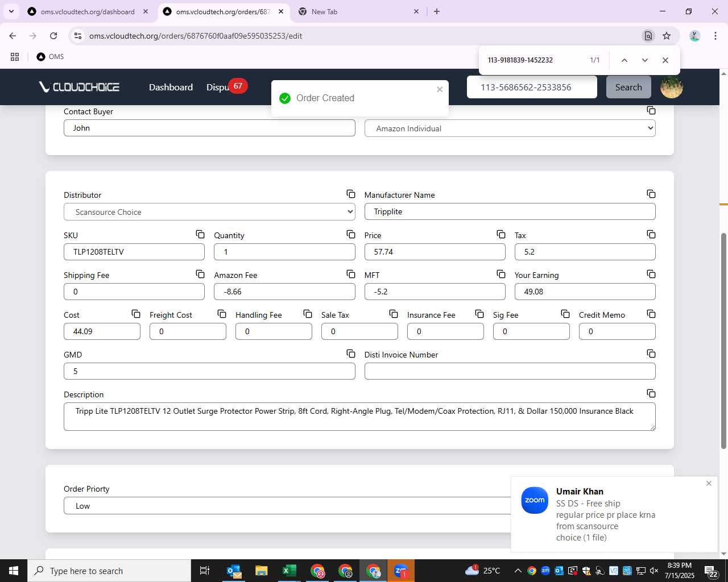
Task: Click the CloudChoice logo
Action: tap(79, 87)
